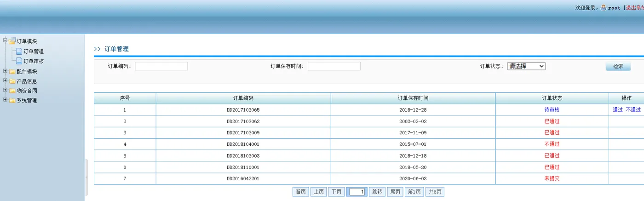Screen dimensions: 644x201
Task: Click the 订单审核 page icon
Action: pyautogui.click(x=19, y=61)
